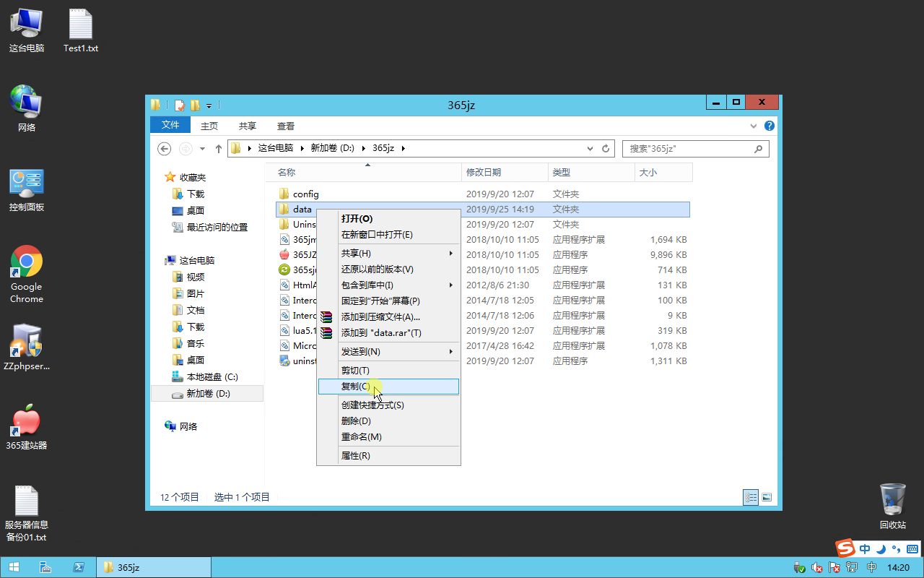The width and height of the screenshot is (924, 578).
Task: Launch Google Chrome desktop shortcut
Action: [26, 275]
